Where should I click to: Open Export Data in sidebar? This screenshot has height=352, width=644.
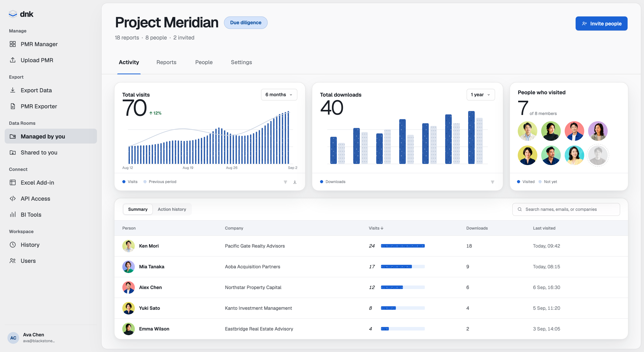pyautogui.click(x=51, y=90)
